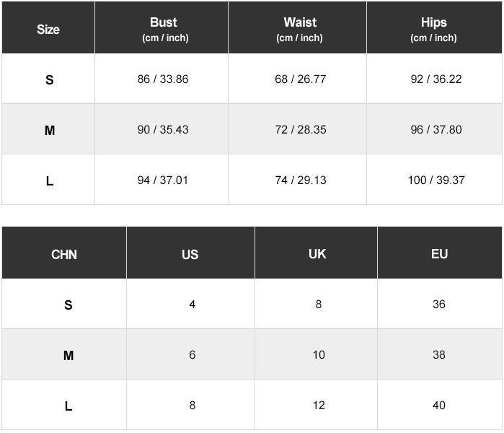Select waist value 68 / 26.77
The height and width of the screenshot is (433, 504).
(x=300, y=79)
